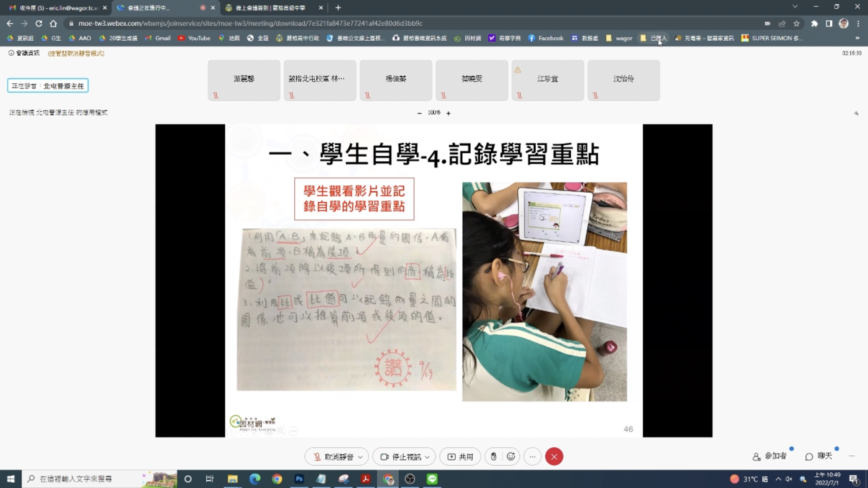
Task: Open the 聊天 chat panel
Action: [818, 456]
